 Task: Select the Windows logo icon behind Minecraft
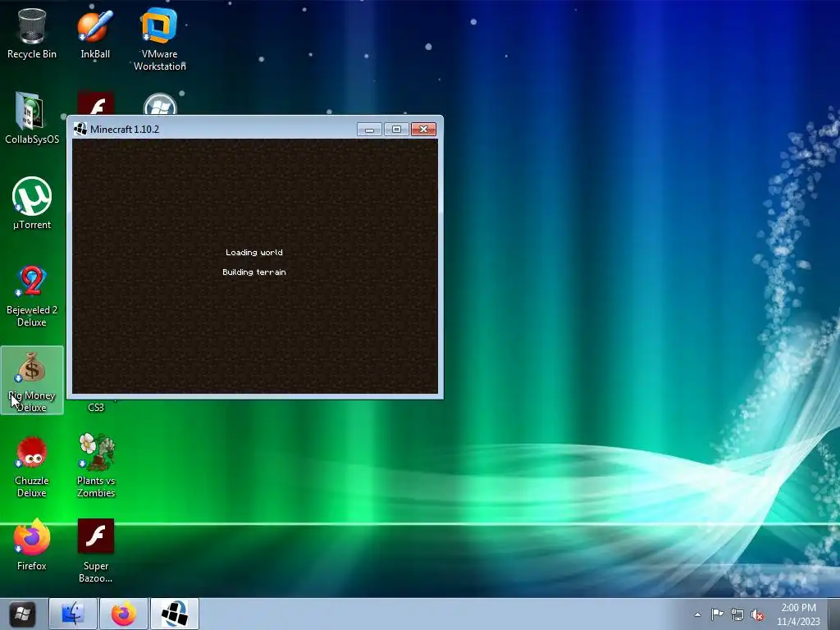(160, 104)
